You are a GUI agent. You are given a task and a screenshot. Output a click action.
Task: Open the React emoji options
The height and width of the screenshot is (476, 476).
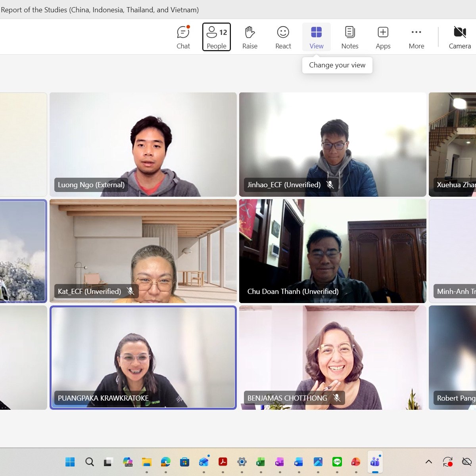click(283, 37)
